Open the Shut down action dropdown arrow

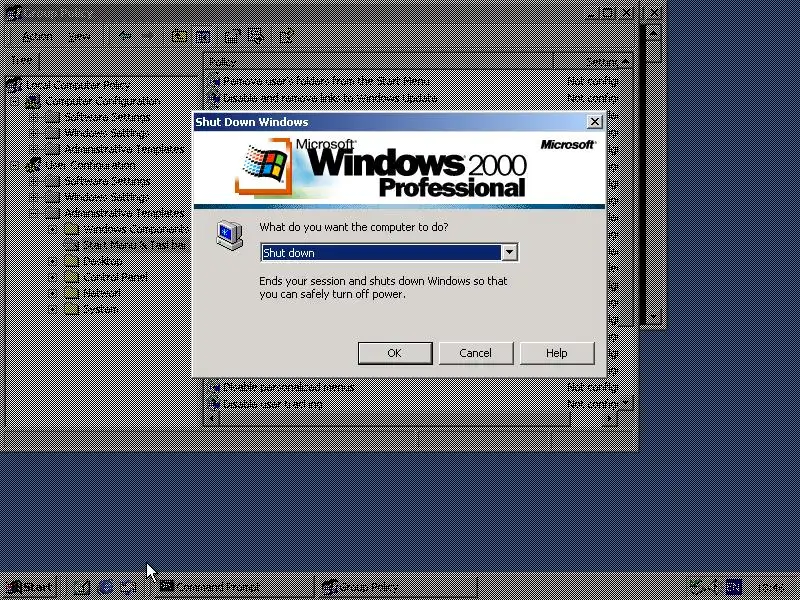[x=509, y=253]
